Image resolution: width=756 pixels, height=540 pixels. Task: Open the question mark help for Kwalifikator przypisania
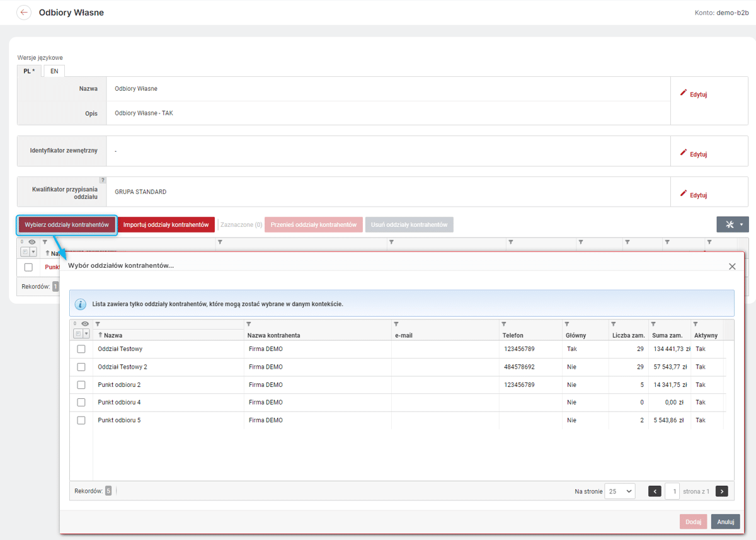point(103,181)
